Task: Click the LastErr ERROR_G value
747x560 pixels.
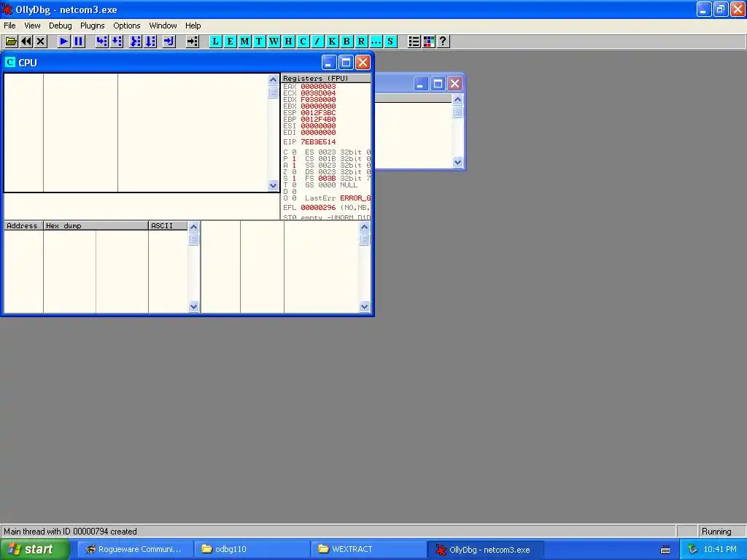Action: 355,198
